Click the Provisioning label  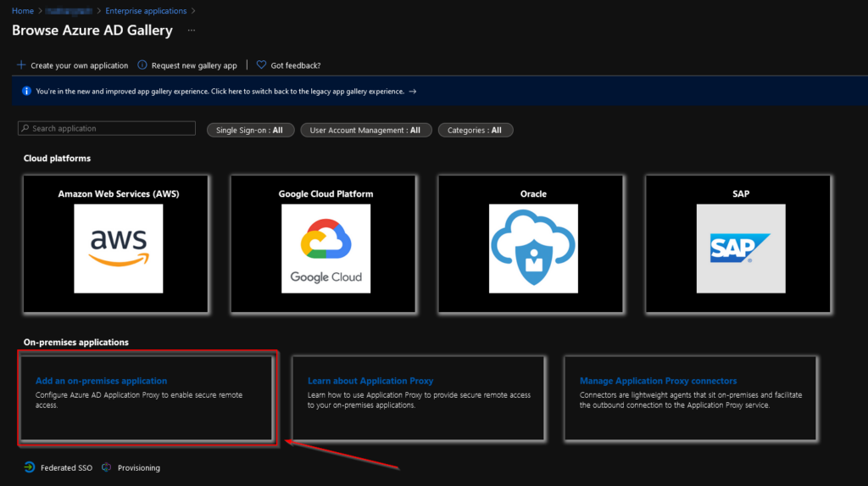point(138,467)
